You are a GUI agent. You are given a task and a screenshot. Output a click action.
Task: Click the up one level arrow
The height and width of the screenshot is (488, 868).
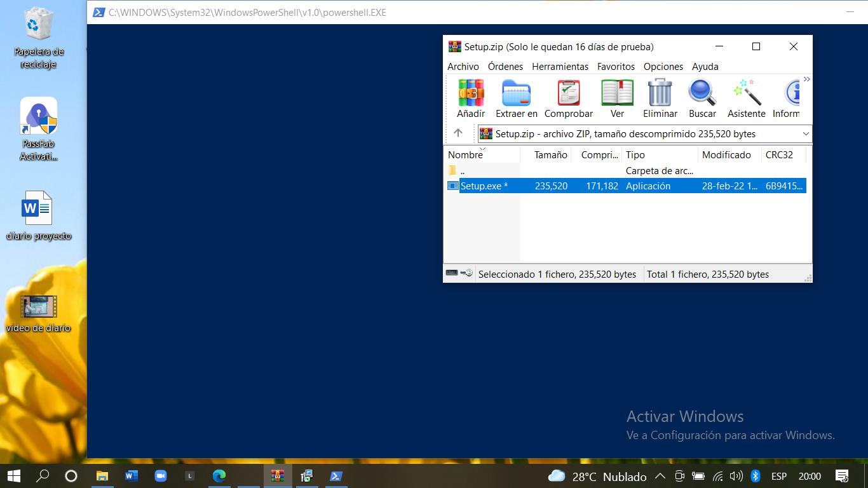coord(458,133)
